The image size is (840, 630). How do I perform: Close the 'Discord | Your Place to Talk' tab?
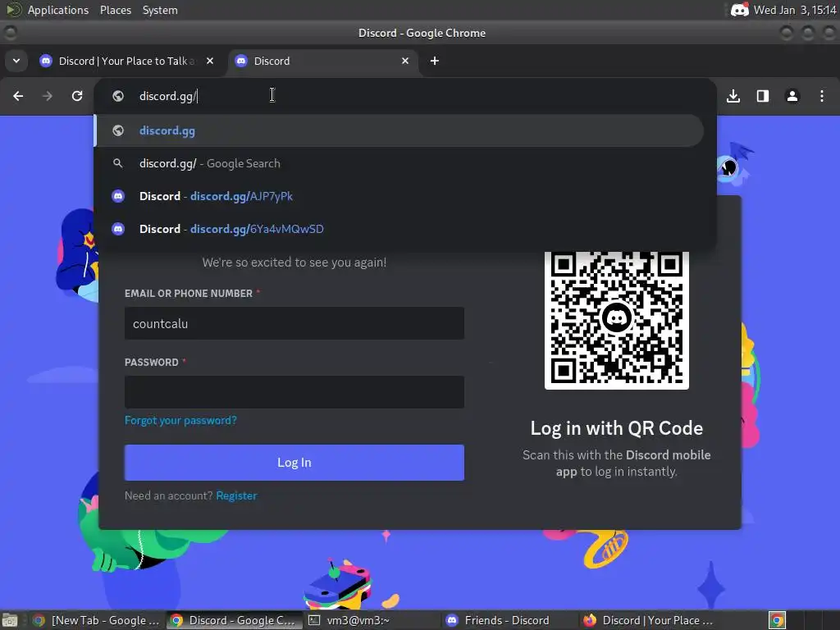(210, 61)
